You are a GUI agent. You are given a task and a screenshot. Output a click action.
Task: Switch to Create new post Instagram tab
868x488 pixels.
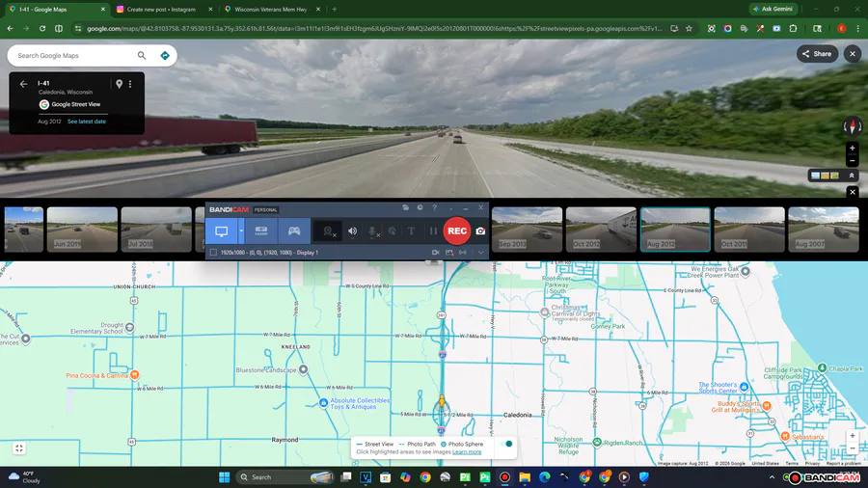point(161,10)
